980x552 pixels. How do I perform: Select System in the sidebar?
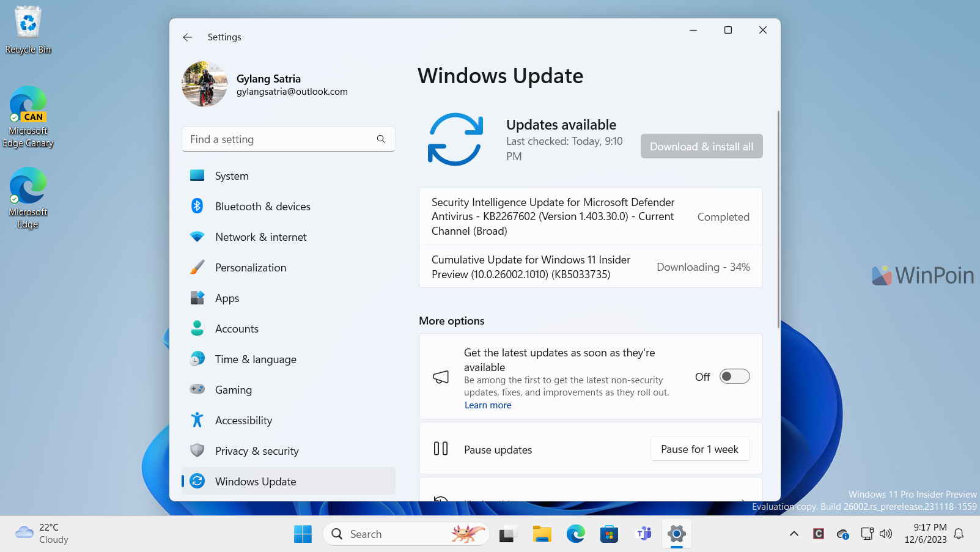(232, 176)
